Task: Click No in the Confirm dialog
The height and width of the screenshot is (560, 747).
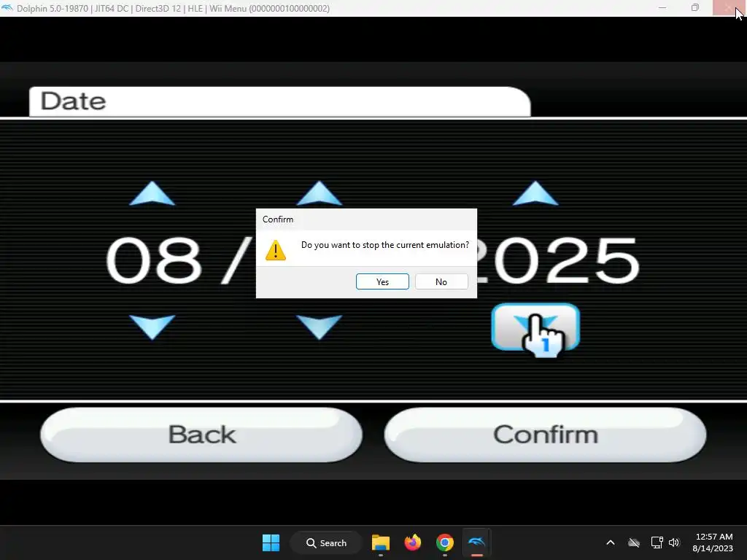Action: (x=441, y=281)
